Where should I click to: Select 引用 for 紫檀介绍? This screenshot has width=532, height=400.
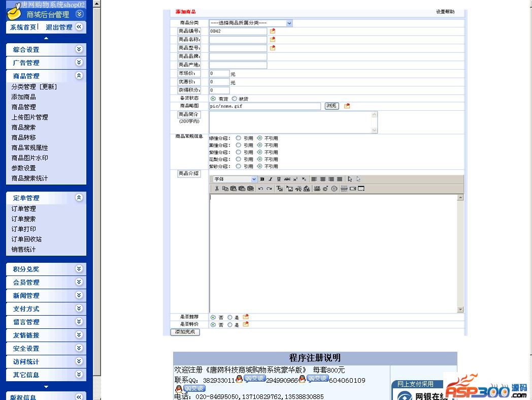click(239, 152)
